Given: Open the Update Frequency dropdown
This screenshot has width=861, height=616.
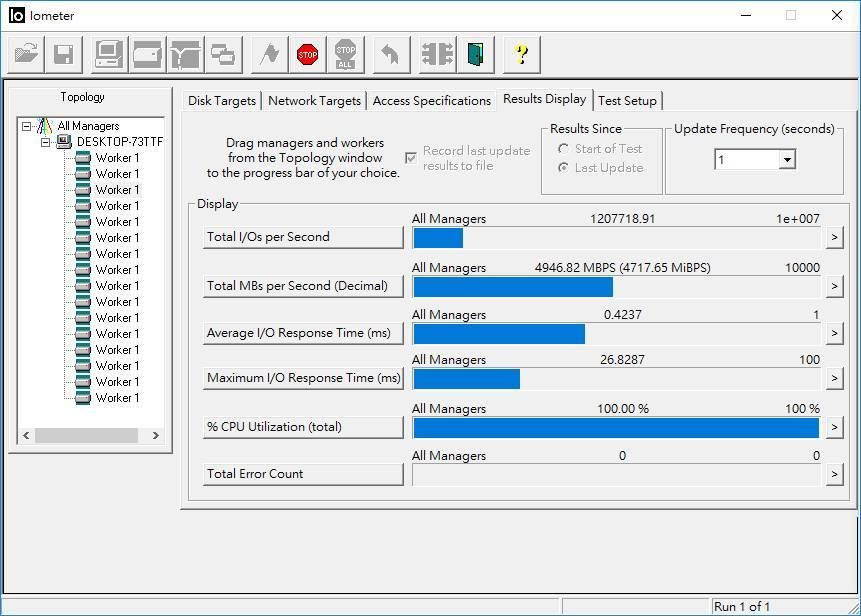Looking at the screenshot, I should coord(786,158).
